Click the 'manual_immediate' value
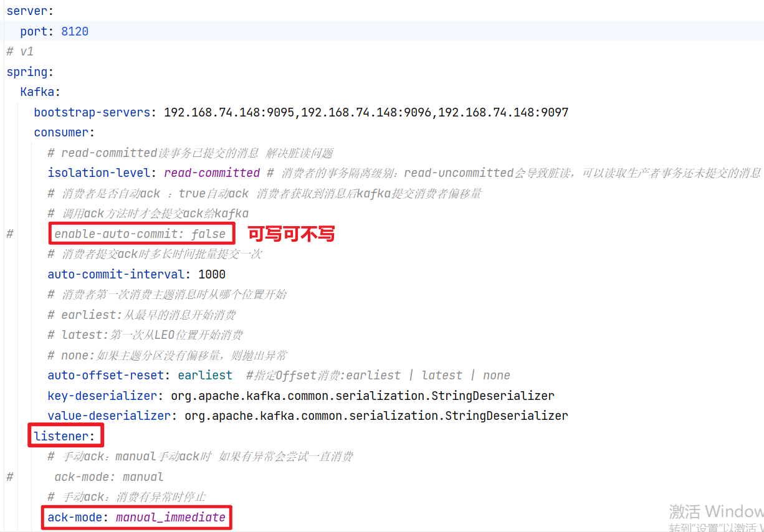Viewport: 764px width, 532px height. click(x=171, y=517)
